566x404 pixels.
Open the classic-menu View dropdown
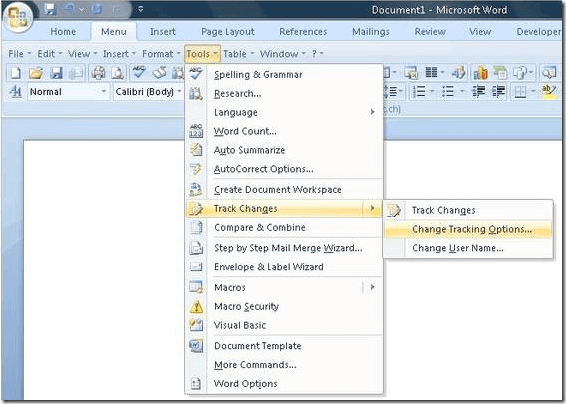click(x=83, y=54)
